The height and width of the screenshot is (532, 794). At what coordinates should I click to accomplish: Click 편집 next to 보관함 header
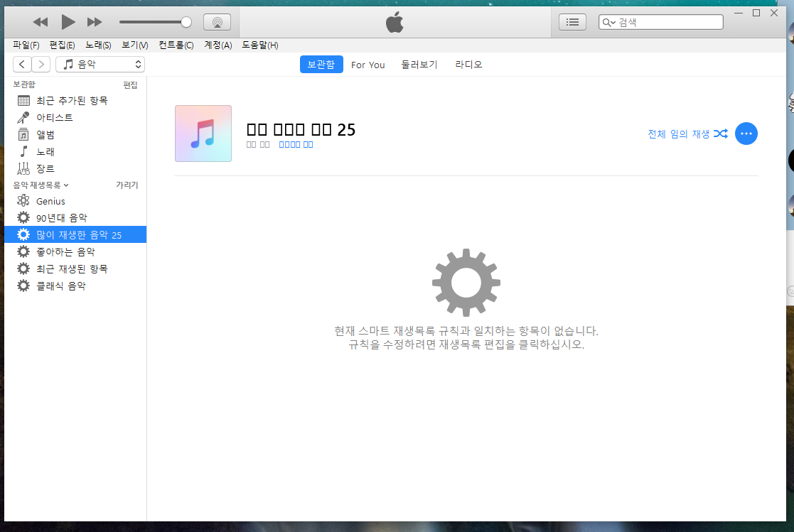[x=130, y=85]
